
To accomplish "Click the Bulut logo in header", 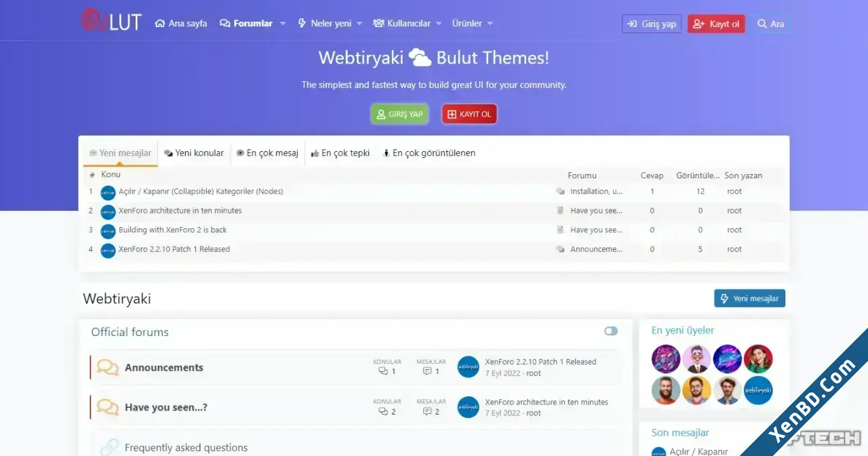I will point(111,20).
